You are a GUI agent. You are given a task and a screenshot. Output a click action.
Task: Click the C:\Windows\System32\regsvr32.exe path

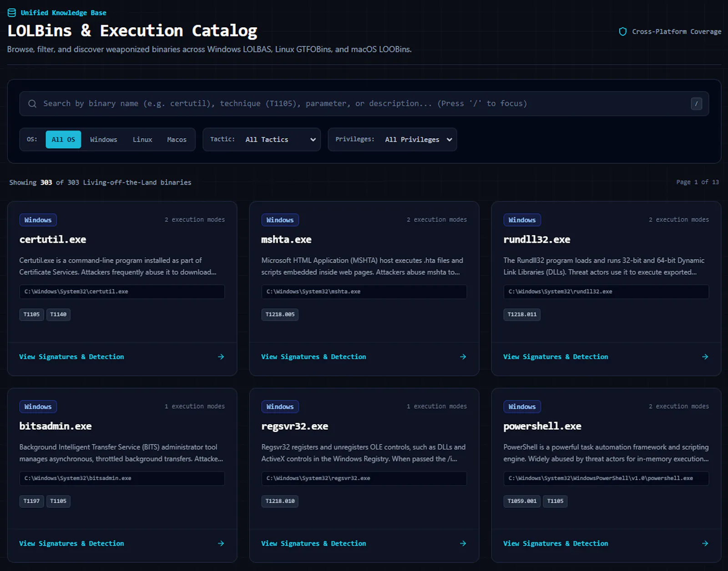[364, 479]
